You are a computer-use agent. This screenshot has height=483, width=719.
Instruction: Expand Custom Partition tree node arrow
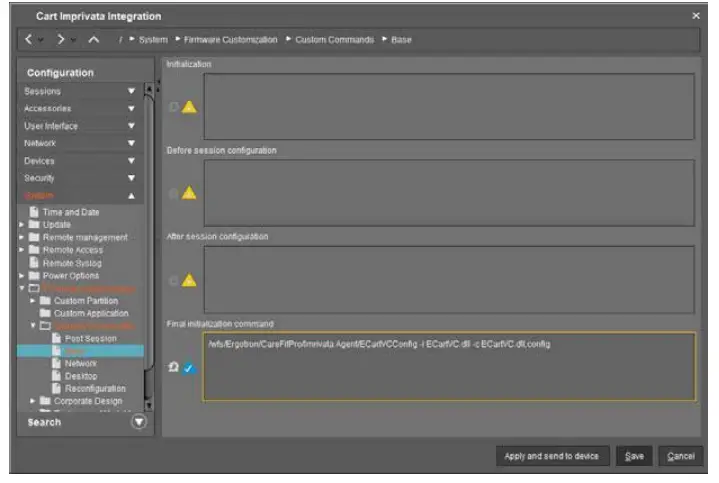33,301
